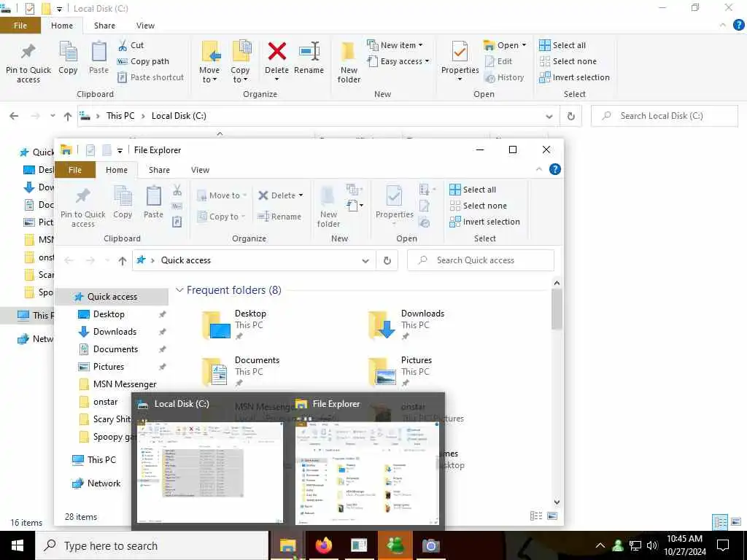The image size is (747, 560).
Task: Switch to View tab in Local Disk window
Action: point(145,26)
